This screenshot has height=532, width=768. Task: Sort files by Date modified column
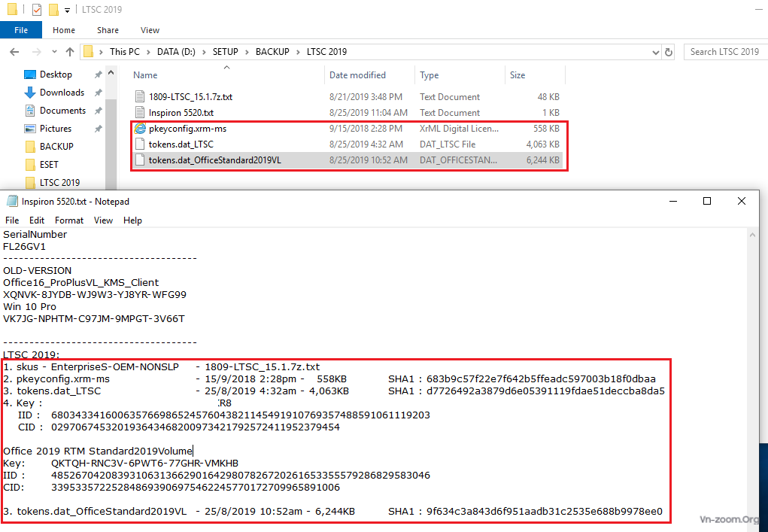357,75
